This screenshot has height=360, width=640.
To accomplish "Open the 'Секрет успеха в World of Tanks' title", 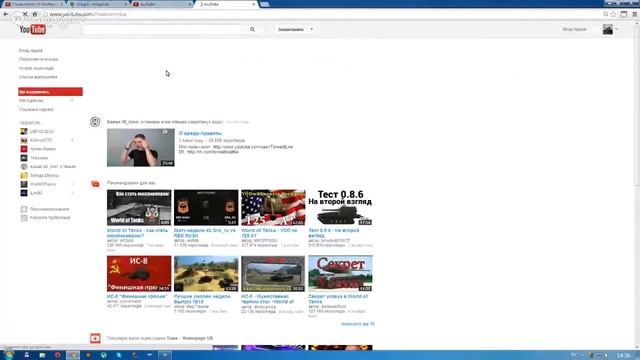I will point(338,299).
